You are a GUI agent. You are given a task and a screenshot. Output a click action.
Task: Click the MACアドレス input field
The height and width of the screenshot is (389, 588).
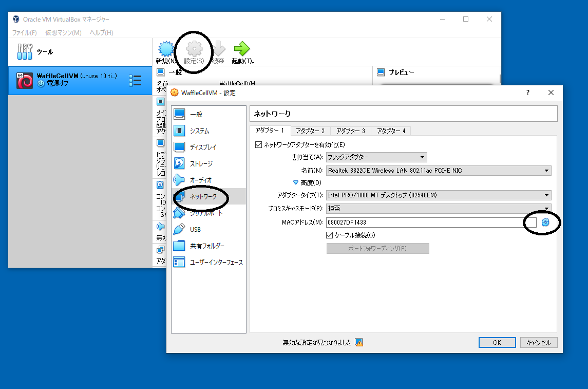coord(431,223)
